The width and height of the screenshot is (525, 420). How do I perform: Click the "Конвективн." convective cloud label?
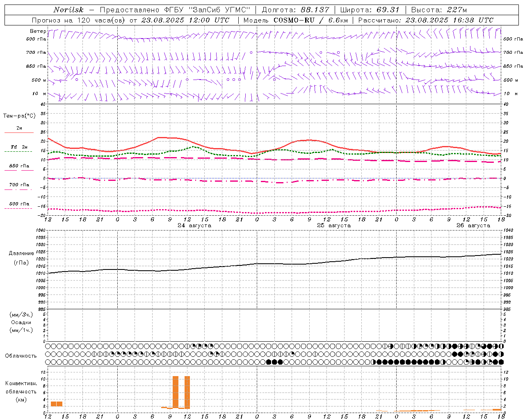21,383
